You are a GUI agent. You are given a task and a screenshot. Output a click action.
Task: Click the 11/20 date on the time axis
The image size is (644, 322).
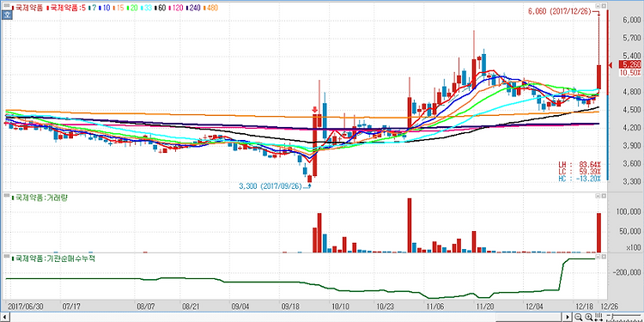pos(485,306)
